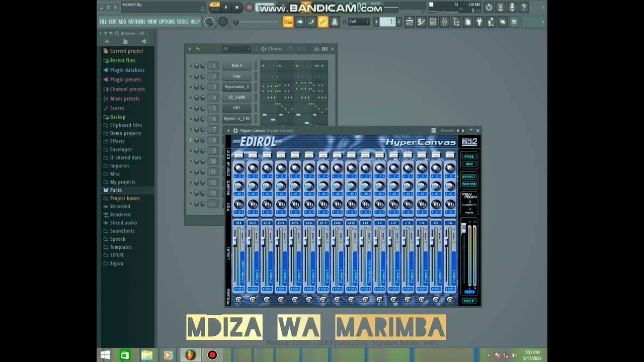Open the piano roll from toolbar

421,22
